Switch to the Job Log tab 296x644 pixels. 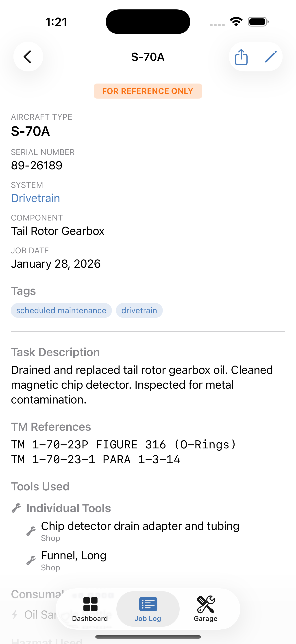pos(148,609)
